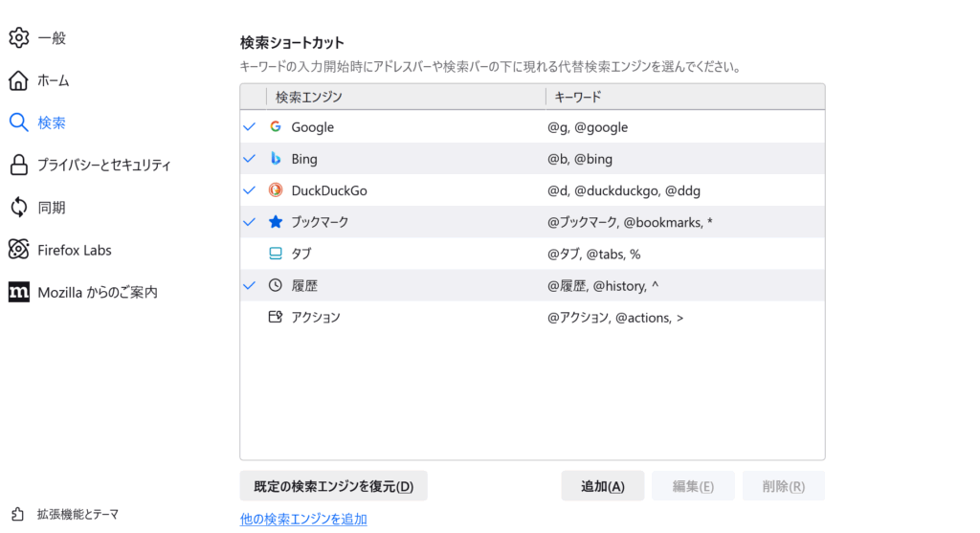Click 既定の検索エンジンを復元 button
The width and height of the screenshot is (980, 533).
coord(333,486)
